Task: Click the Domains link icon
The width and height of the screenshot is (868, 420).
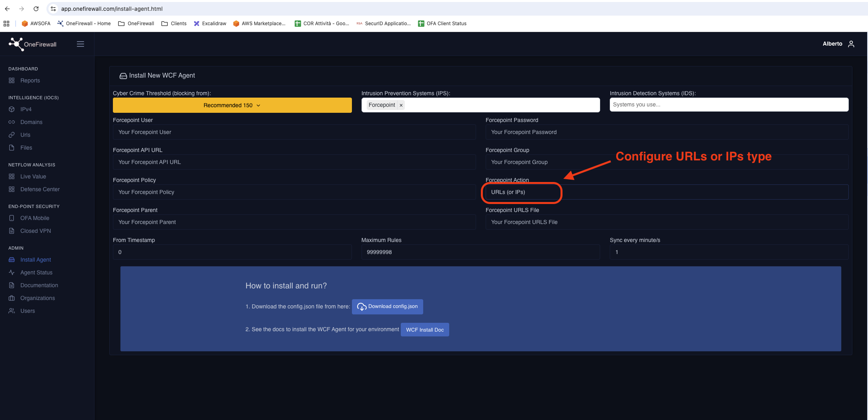Action: (12, 122)
